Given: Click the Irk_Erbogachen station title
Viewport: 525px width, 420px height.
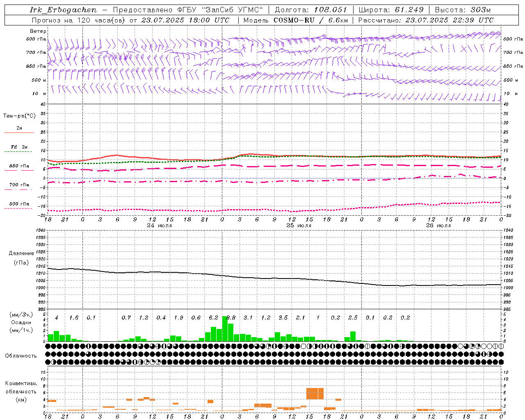Looking at the screenshot, I should coord(64,10).
